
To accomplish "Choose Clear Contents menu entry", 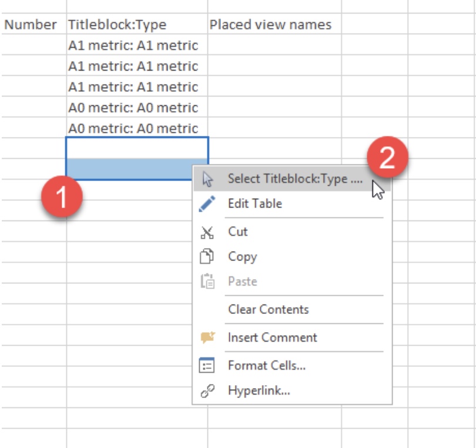I will [292, 309].
